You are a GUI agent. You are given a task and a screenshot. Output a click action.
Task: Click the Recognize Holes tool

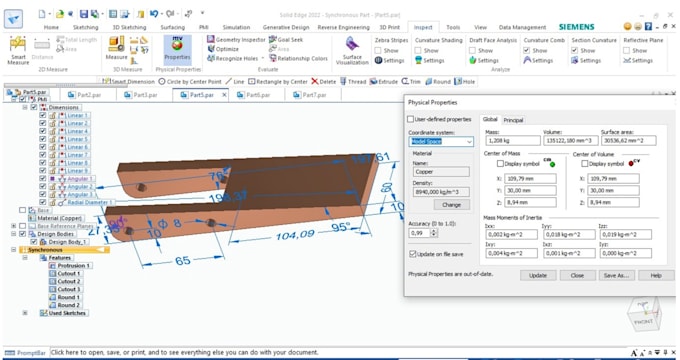[x=233, y=58]
